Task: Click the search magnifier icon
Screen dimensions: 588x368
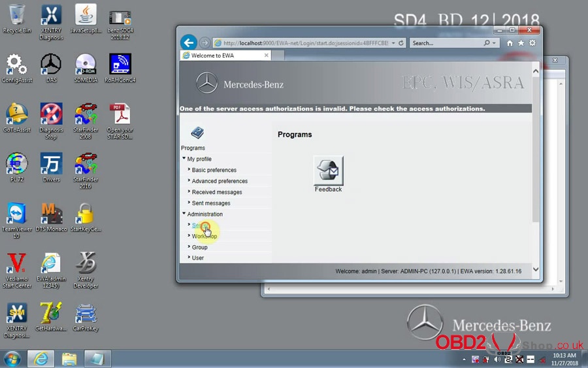Action: [x=487, y=42]
